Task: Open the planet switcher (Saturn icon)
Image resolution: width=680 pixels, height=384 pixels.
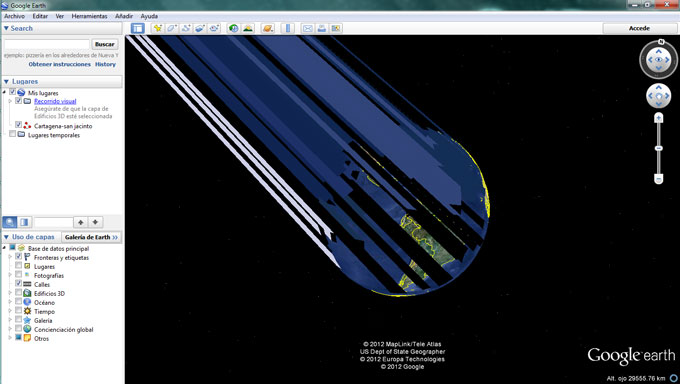Action: coord(268,28)
